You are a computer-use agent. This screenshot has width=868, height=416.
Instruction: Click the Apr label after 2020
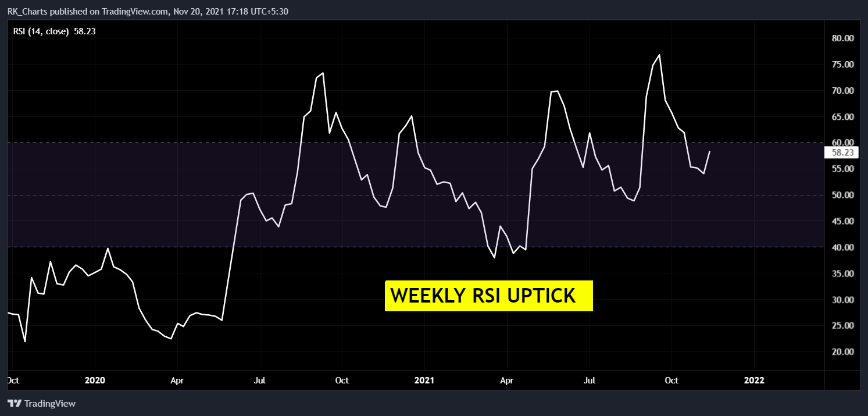click(x=177, y=381)
